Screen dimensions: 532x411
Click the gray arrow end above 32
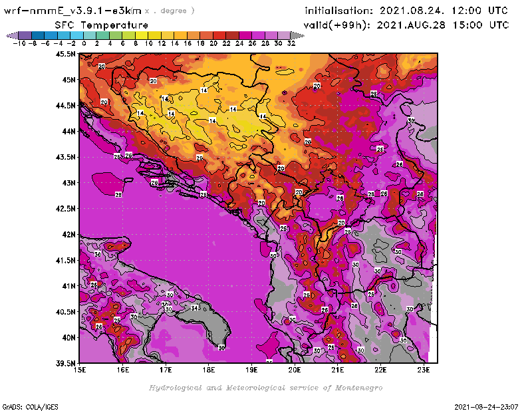coord(297,35)
